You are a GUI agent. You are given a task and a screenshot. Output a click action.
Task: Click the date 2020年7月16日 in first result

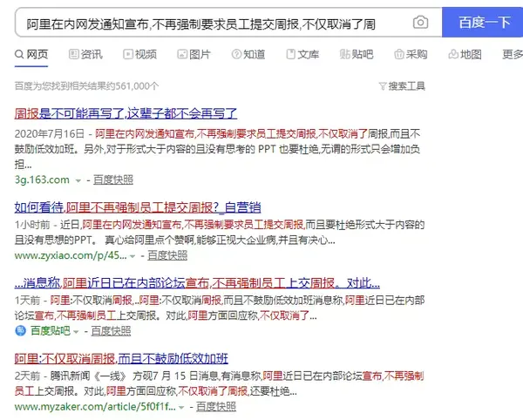[x=50, y=134]
